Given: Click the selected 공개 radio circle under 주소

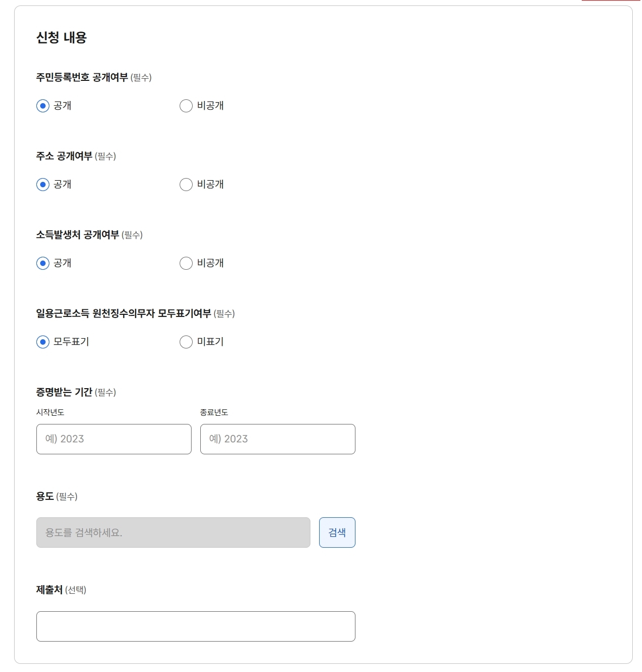Looking at the screenshot, I should pyautogui.click(x=43, y=185).
